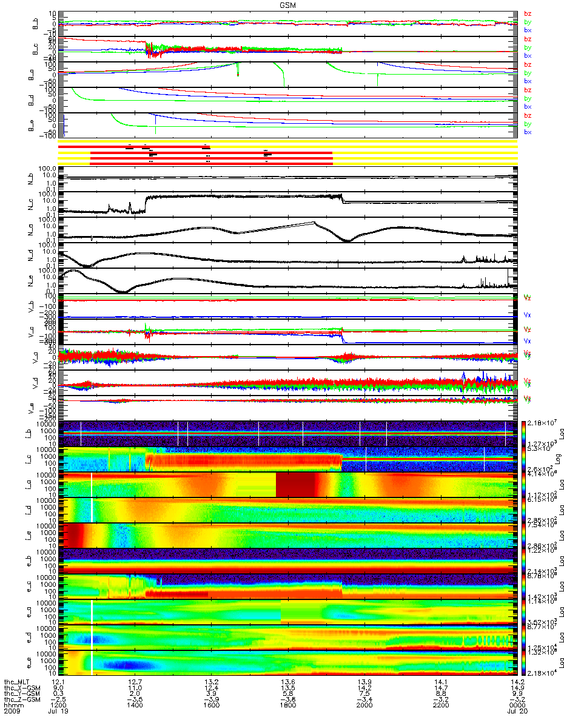Click the thc_Z-GSM row label
This screenshot has height=728, width=564.
pos(22,699)
